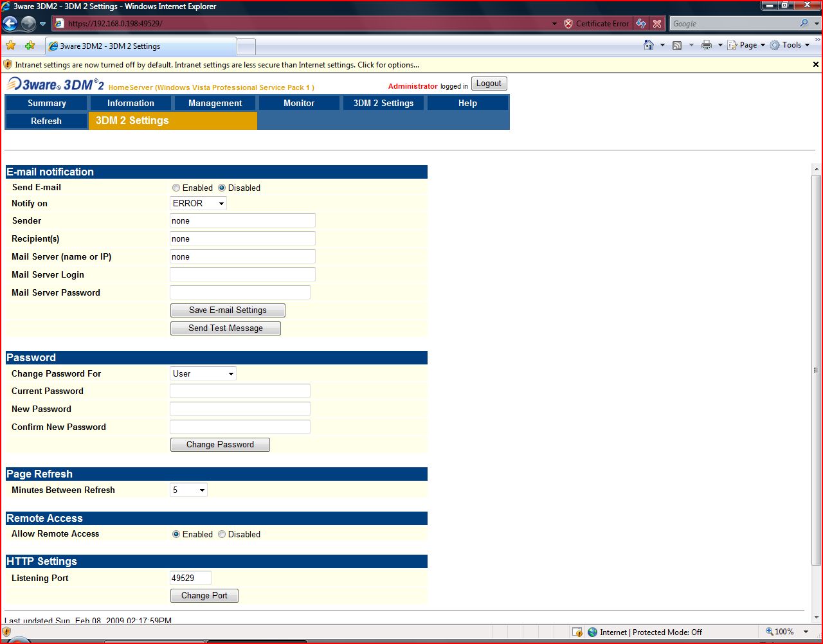This screenshot has width=823, height=644.
Task: Click the Recipient(s) input field
Action: tap(242, 238)
